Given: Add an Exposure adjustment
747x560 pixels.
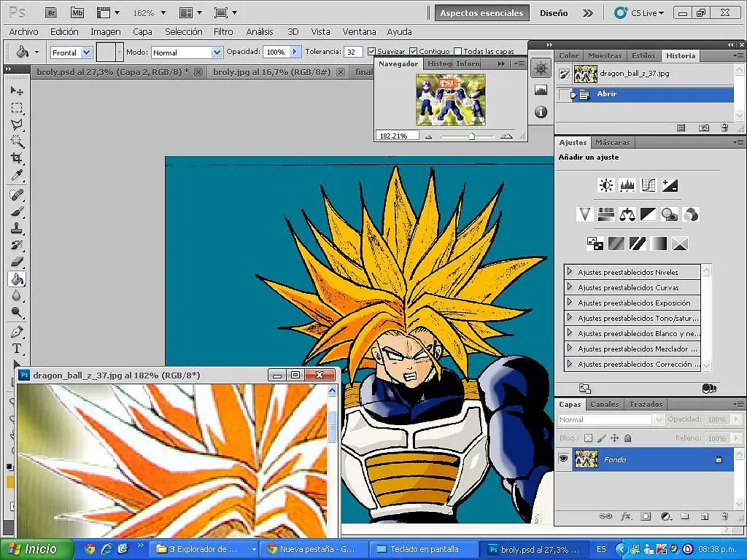Looking at the screenshot, I should point(670,185).
